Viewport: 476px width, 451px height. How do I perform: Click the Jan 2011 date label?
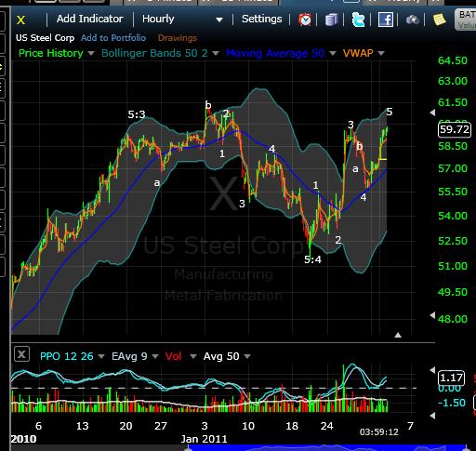204,439
